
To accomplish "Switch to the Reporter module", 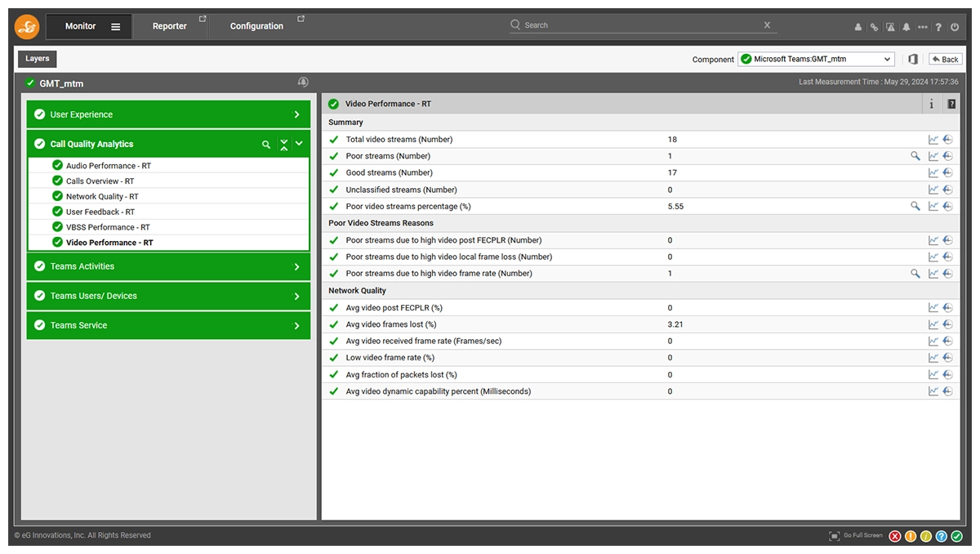I will [170, 26].
